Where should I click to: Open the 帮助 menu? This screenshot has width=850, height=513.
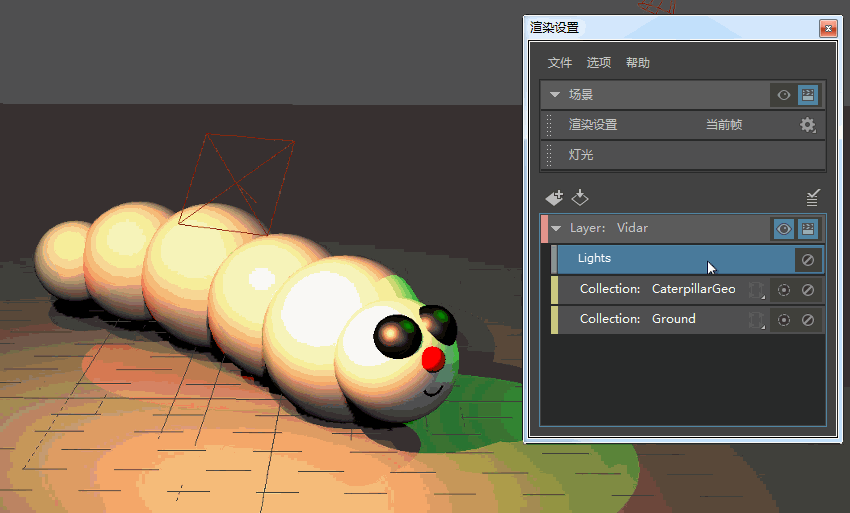[x=638, y=63]
